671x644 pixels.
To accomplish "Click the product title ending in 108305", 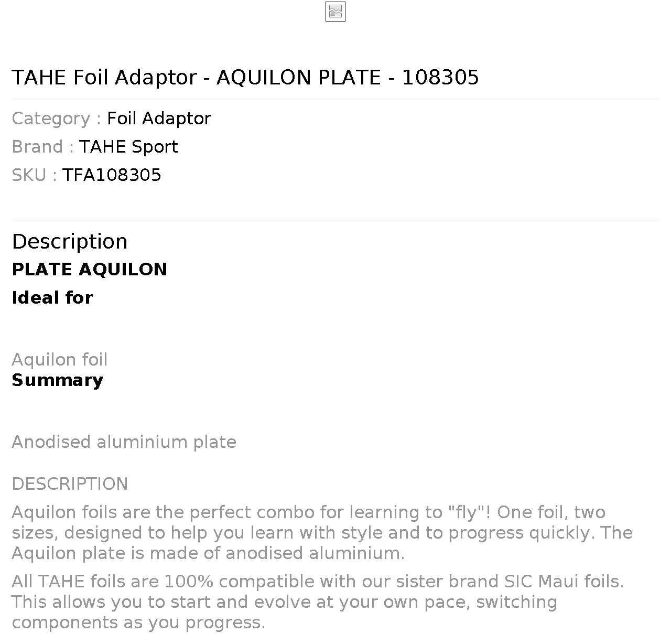I will pos(245,78).
